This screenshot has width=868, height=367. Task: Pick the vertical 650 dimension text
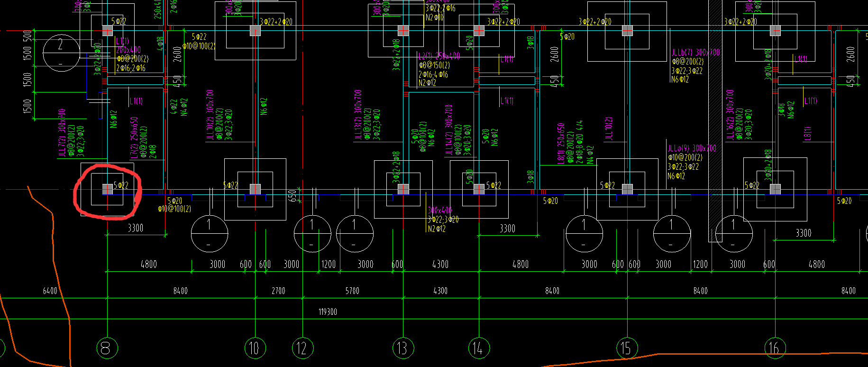coord(292,195)
